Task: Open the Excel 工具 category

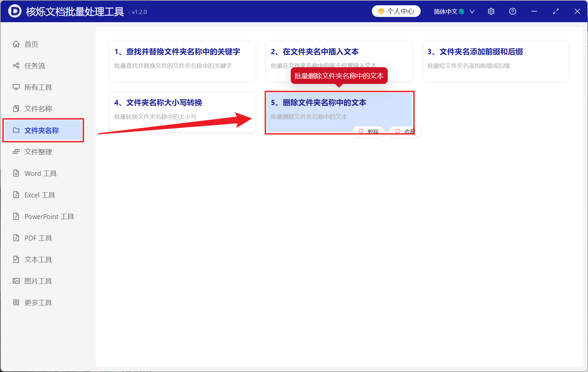Action: click(16, 194)
